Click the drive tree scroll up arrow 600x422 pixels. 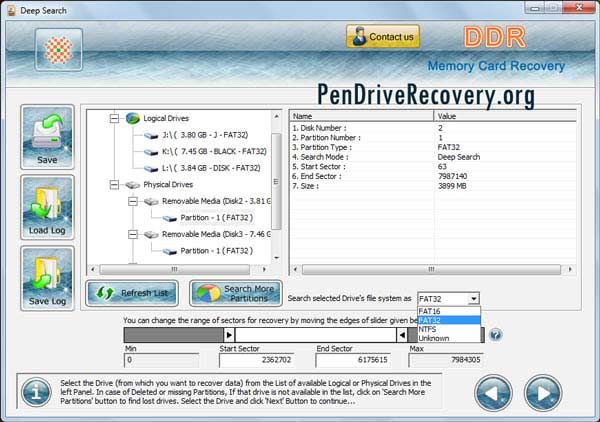point(276,116)
